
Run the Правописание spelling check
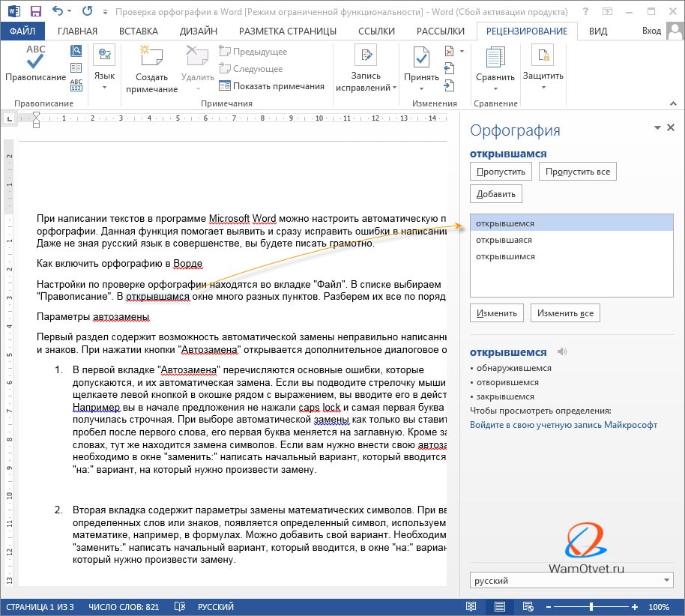click(x=35, y=64)
